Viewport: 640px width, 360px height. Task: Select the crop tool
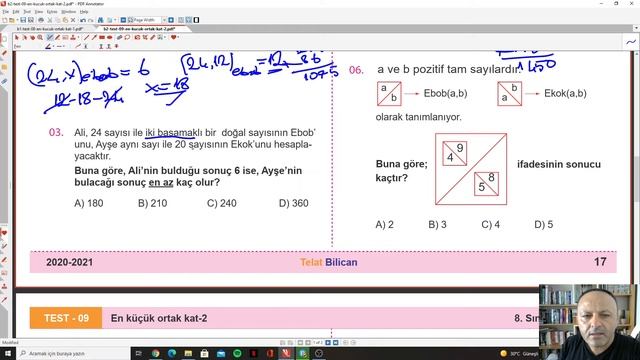[x=145, y=38]
